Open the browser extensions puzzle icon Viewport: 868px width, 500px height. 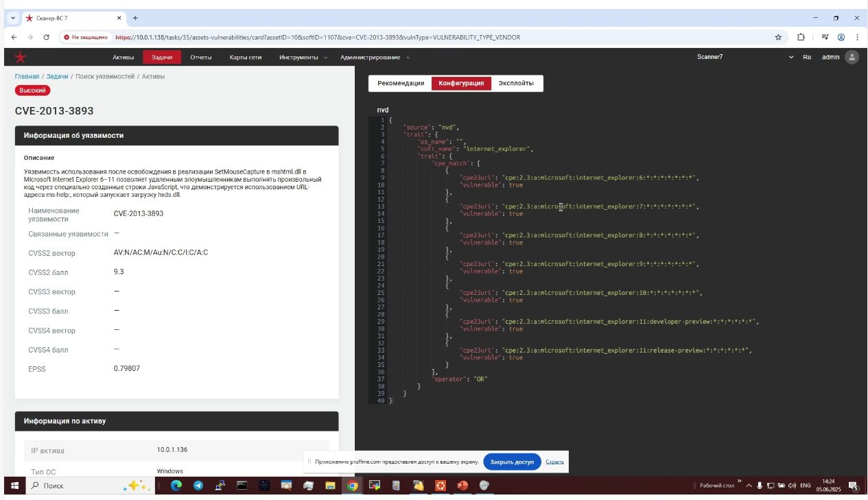(801, 37)
